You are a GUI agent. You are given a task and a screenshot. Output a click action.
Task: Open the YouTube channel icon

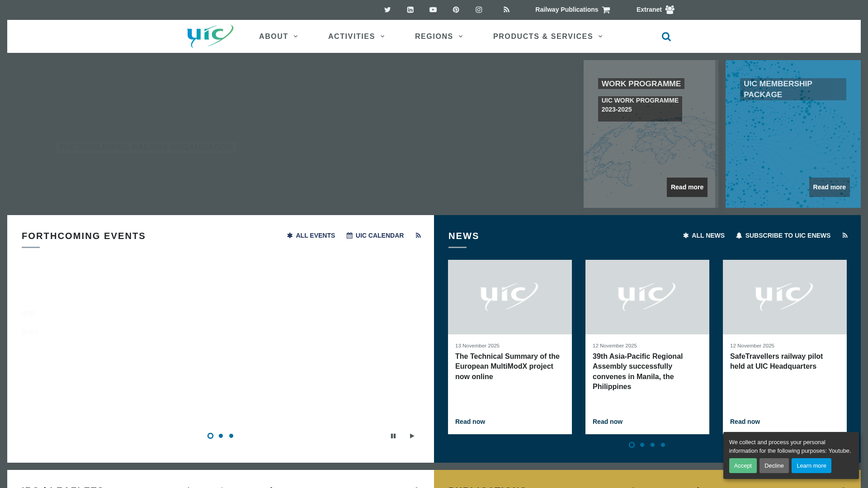(x=433, y=9)
